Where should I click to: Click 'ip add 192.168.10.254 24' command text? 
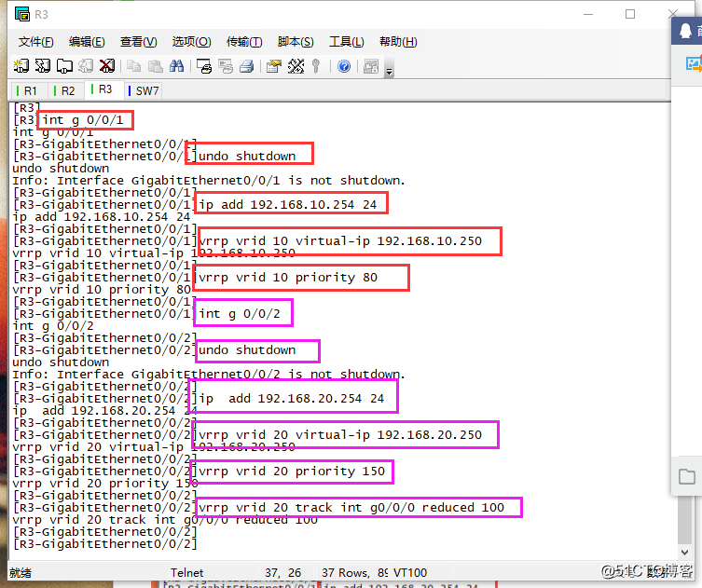pos(287,204)
